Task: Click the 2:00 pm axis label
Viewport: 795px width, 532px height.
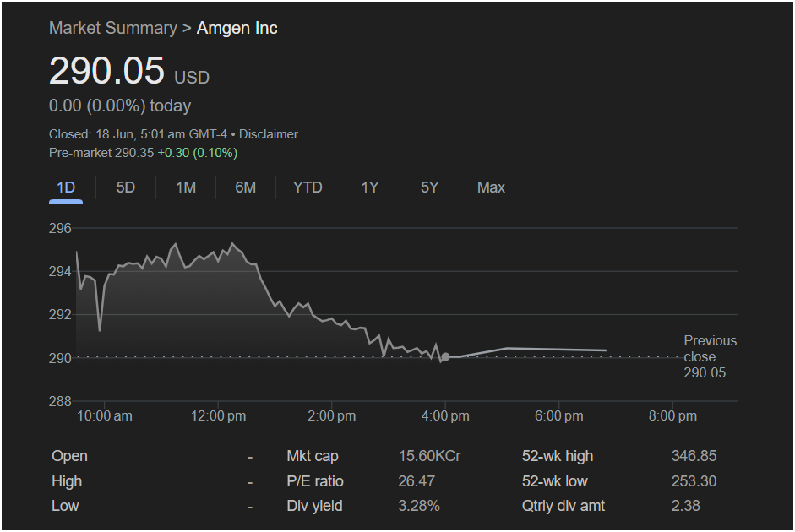Action: click(331, 416)
